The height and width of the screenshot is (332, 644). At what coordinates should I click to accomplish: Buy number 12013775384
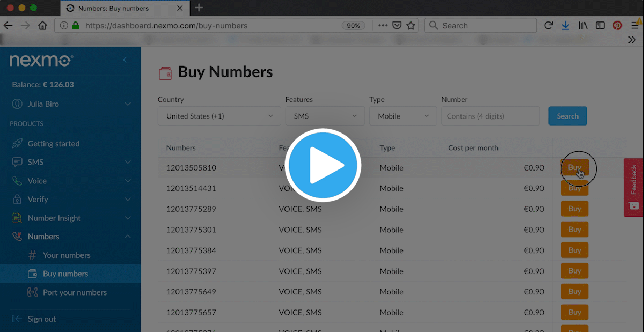tap(575, 250)
